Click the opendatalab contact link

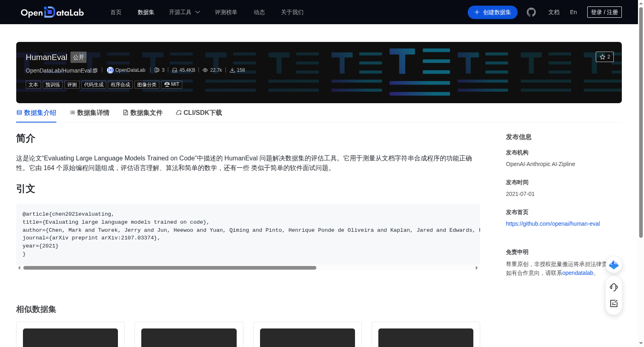tap(578, 273)
